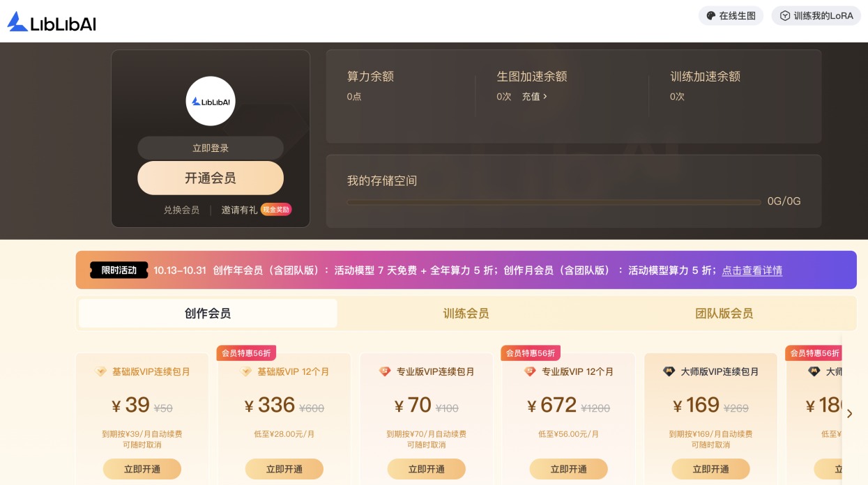The width and height of the screenshot is (868, 485).
Task: Click the storage space progress bar
Action: (x=554, y=202)
